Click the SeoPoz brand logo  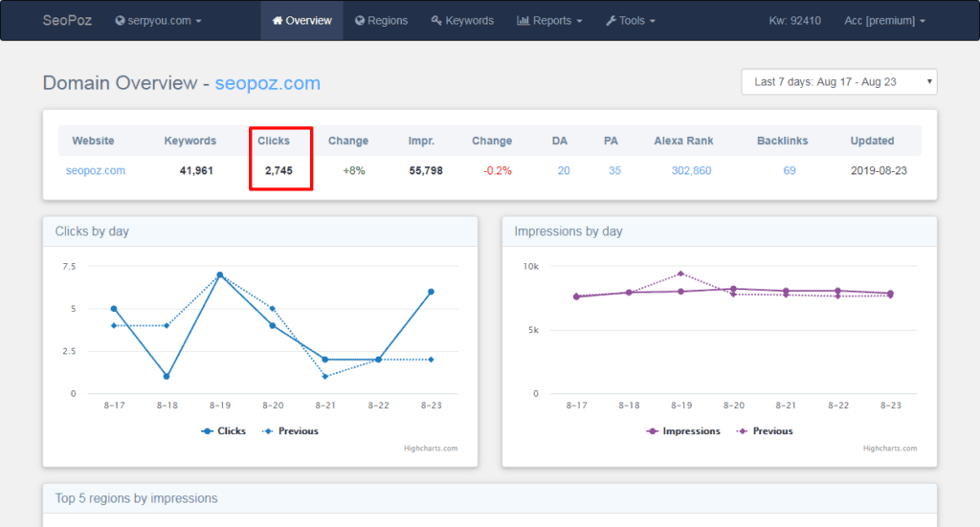point(67,21)
